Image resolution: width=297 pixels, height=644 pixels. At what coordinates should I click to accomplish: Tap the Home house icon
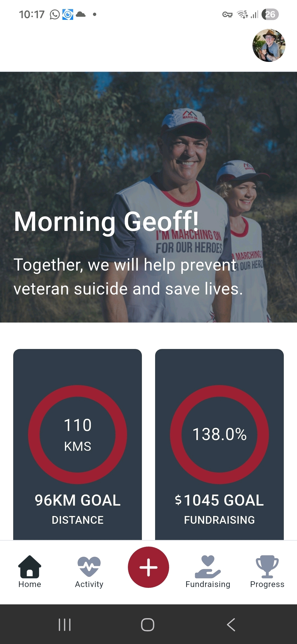30,566
